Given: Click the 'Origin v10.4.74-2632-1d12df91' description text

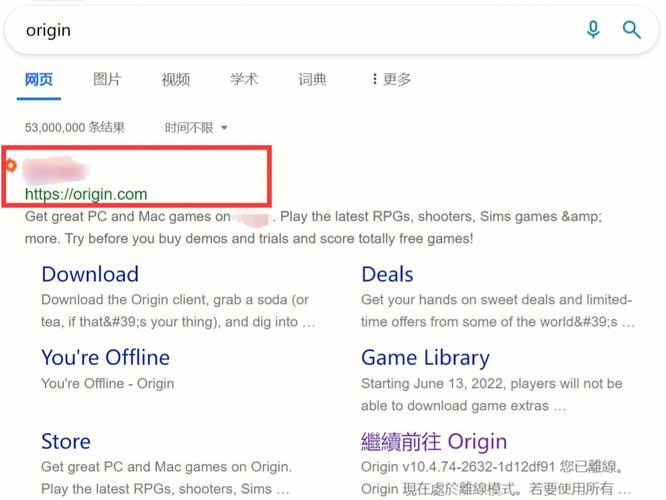Looking at the screenshot, I should (496, 478).
